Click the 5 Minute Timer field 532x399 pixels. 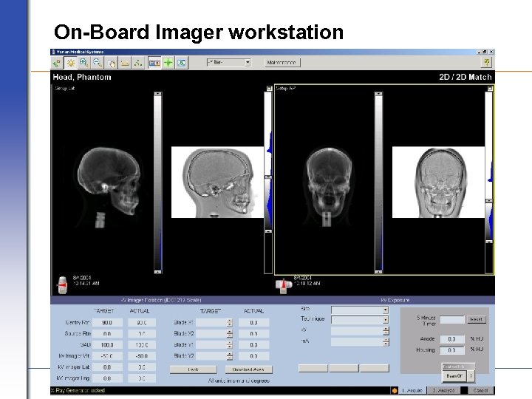[452, 320]
